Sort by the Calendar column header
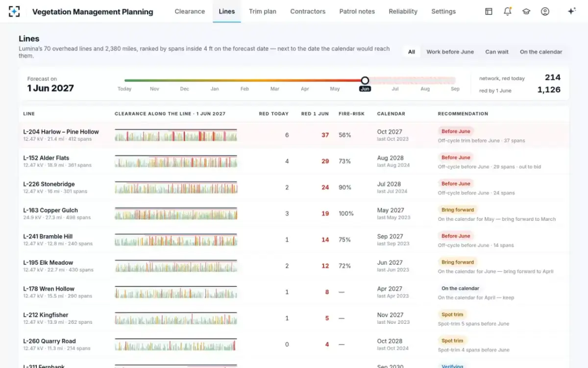 [391, 114]
